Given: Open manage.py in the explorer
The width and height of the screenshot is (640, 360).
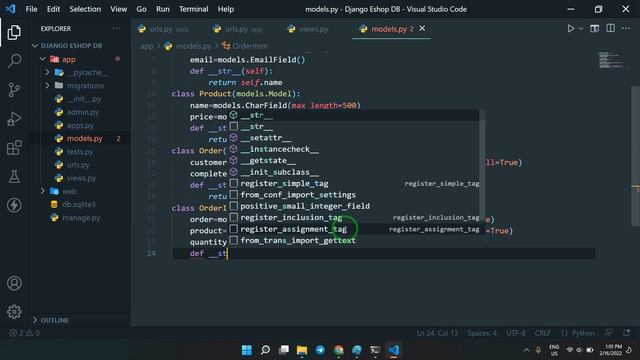Looking at the screenshot, I should tap(81, 218).
